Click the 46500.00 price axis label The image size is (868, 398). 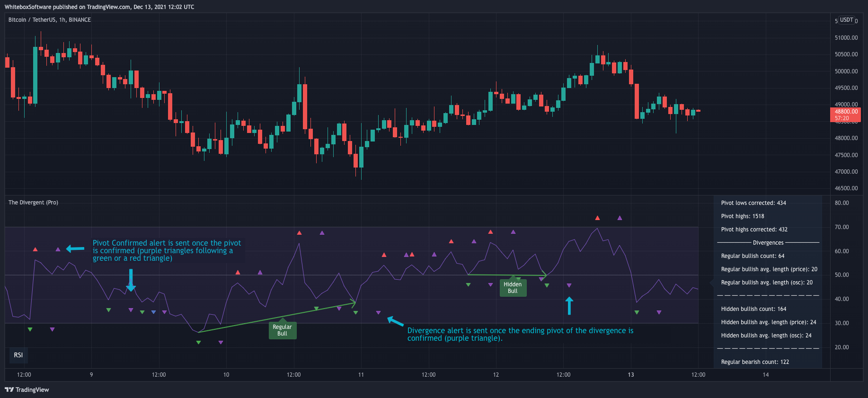tap(846, 188)
